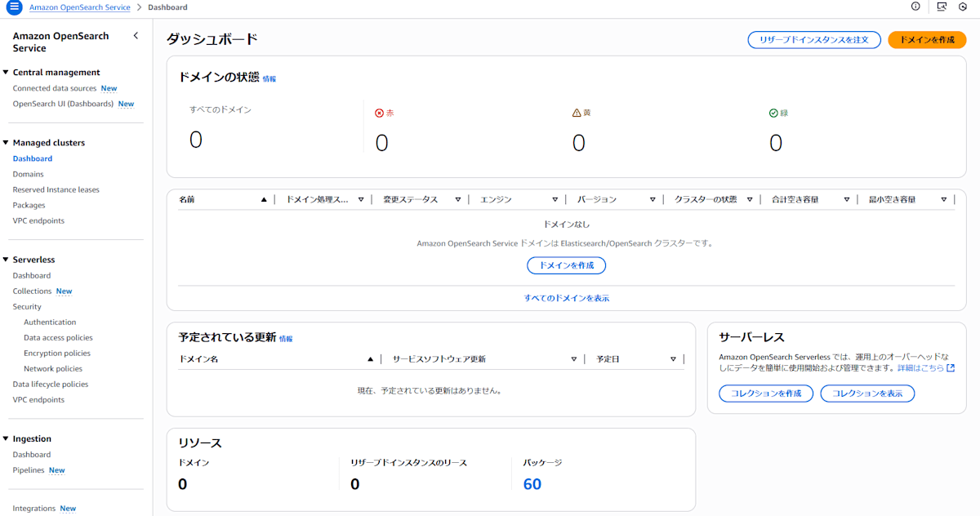Viewport: 980px width, 516px height.
Task: Click 情報 link beside 予定されている更新
Action: point(286,339)
